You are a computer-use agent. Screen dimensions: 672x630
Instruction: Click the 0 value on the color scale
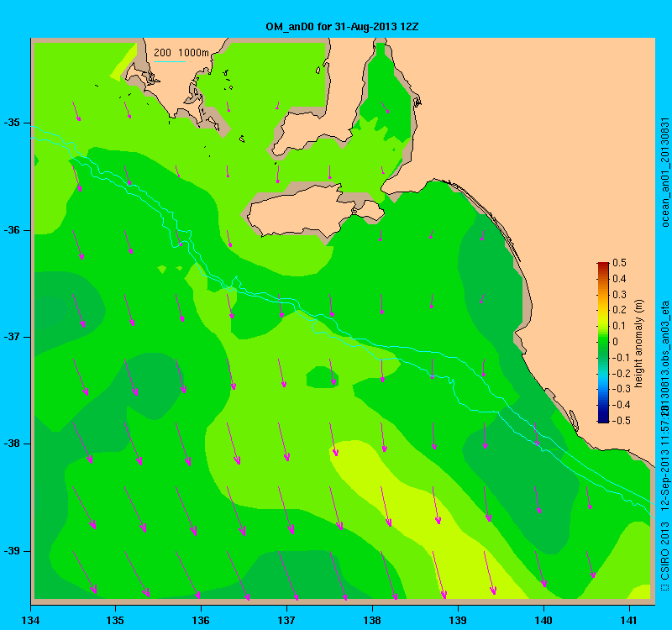coord(616,342)
